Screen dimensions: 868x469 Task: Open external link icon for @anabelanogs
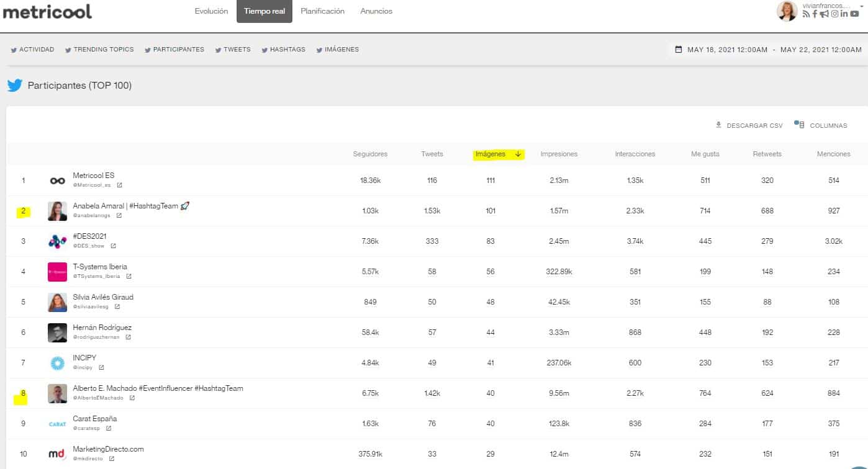[x=119, y=215]
